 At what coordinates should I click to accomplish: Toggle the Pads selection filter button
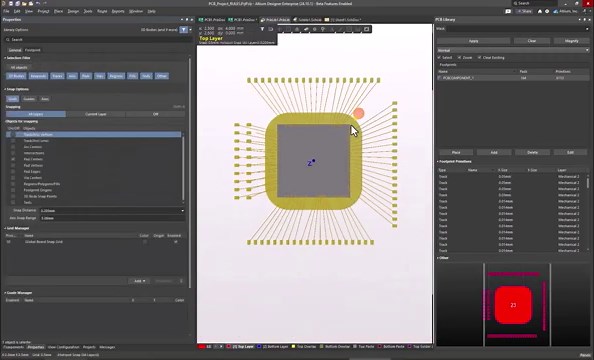[x=86, y=76]
